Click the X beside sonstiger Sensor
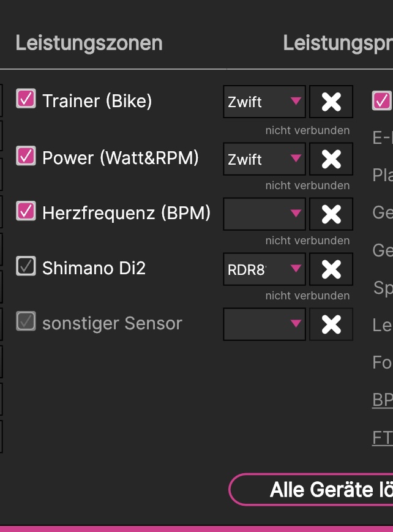Screen dimensions: 393x532 click(x=331, y=324)
